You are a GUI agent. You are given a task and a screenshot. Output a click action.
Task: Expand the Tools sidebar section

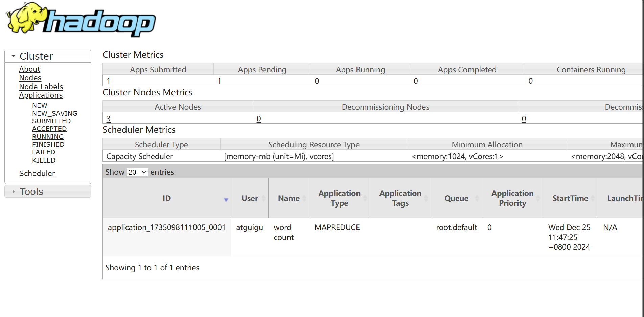(14, 192)
